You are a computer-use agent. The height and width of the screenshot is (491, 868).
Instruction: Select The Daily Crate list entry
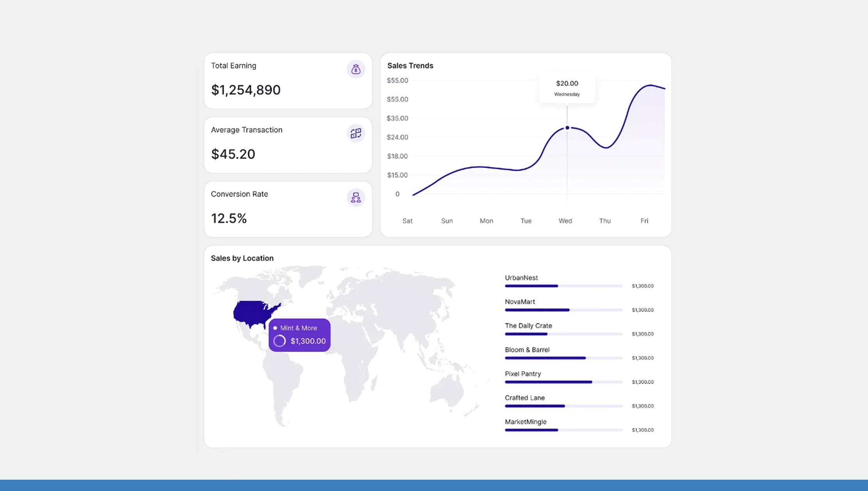(528, 325)
